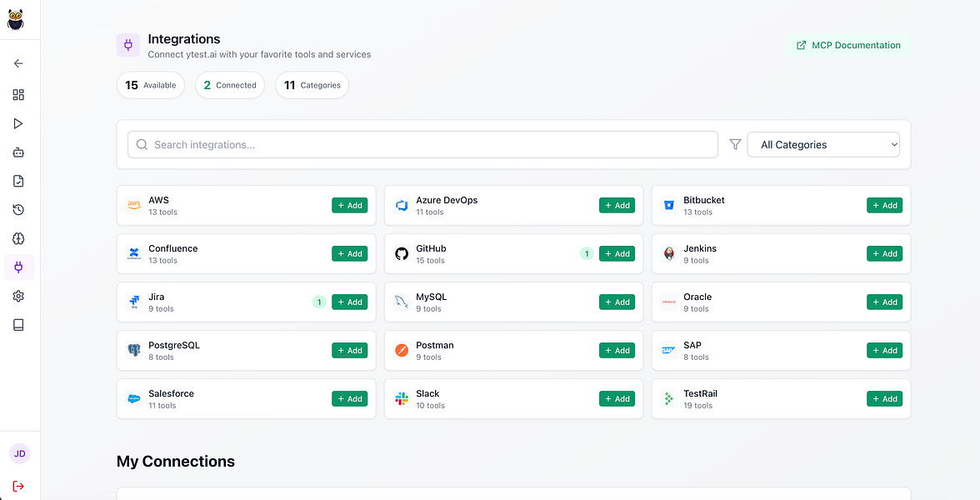Click the Azure DevOps logo icon
Viewport: 980px width, 500px height.
(x=402, y=205)
